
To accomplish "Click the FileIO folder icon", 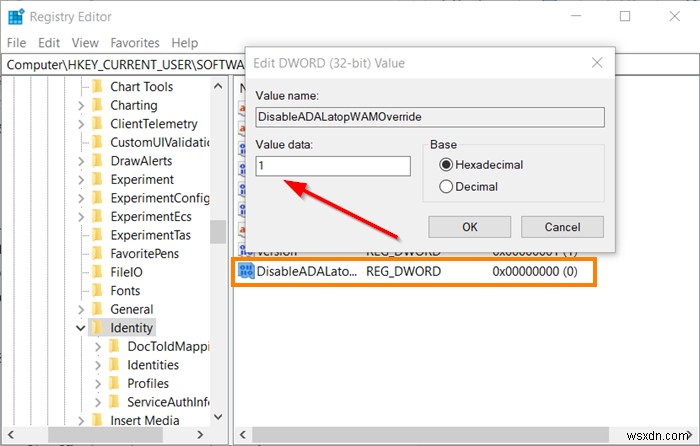I will click(97, 272).
